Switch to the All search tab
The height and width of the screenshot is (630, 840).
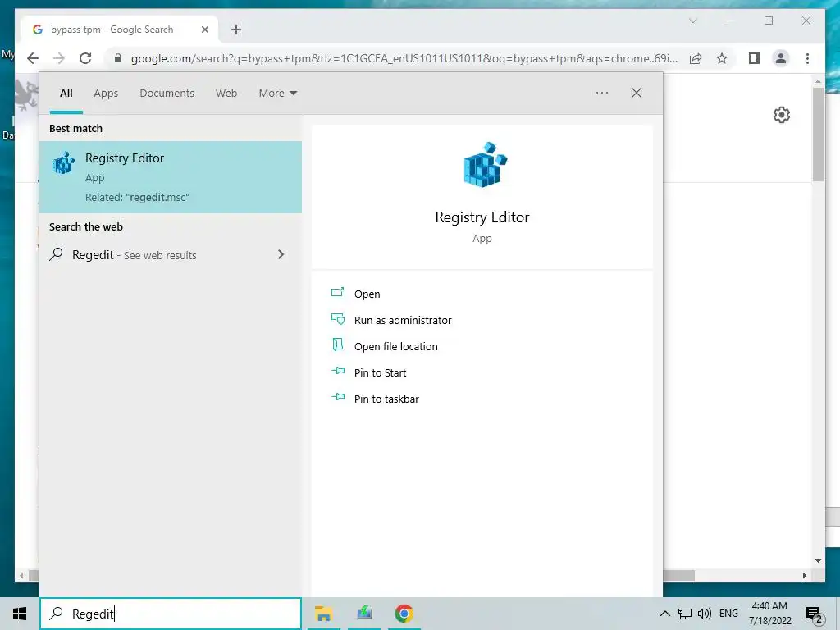pyautogui.click(x=66, y=94)
